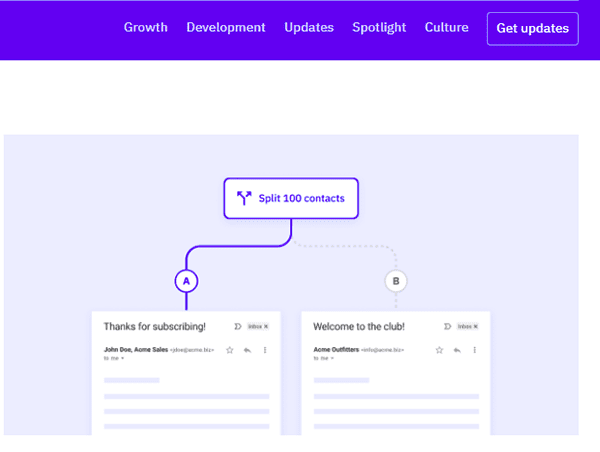This screenshot has height=452, width=600.
Task: Go to the Development section
Action: pyautogui.click(x=226, y=28)
